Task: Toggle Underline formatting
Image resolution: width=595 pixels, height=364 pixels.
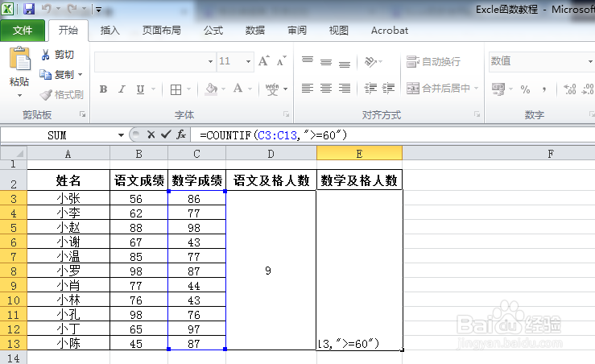Action: click(140, 89)
